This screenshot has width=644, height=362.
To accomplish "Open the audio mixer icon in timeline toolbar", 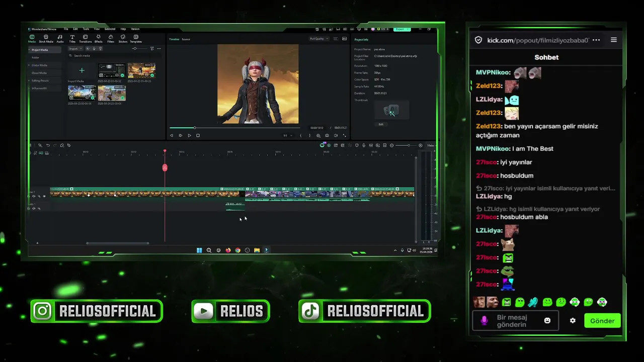I will [371, 145].
